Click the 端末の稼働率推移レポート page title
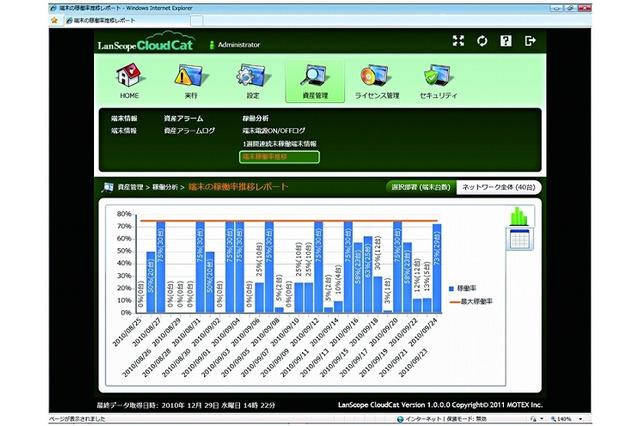This screenshot has width=640, height=426. [238, 187]
